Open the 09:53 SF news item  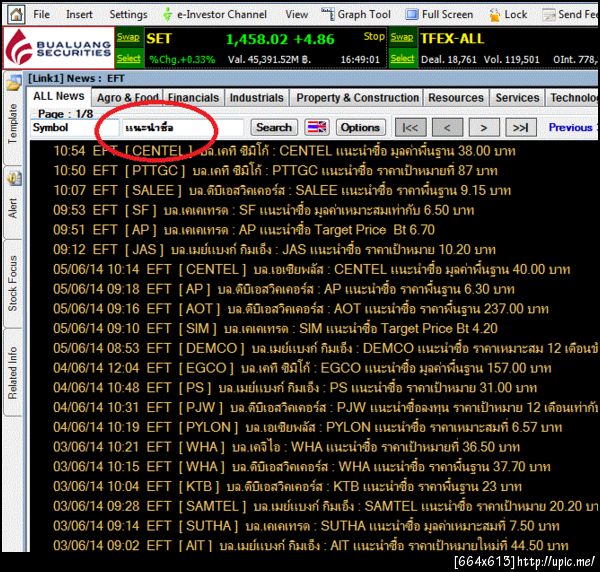coord(264,210)
